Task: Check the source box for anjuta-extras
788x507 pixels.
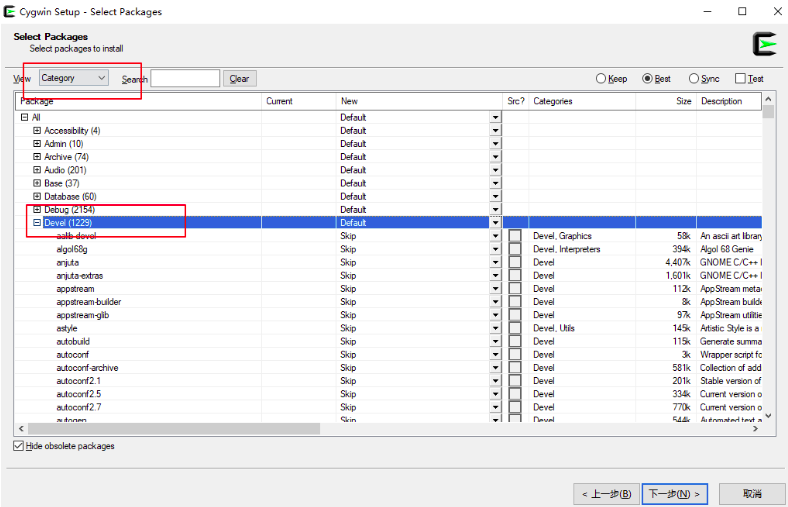Action: 515,275
